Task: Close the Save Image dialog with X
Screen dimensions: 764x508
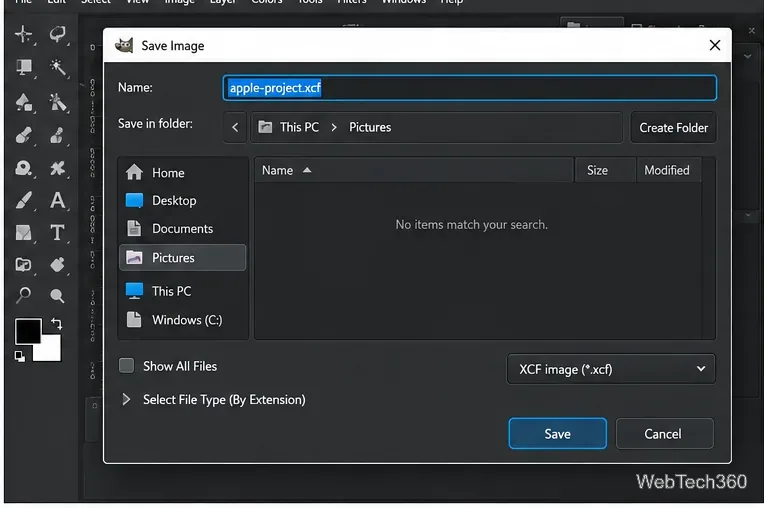Action: coord(715,45)
